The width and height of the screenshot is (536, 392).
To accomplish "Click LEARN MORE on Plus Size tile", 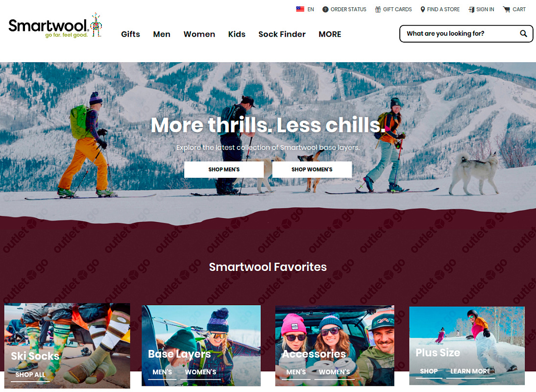I will tap(470, 371).
